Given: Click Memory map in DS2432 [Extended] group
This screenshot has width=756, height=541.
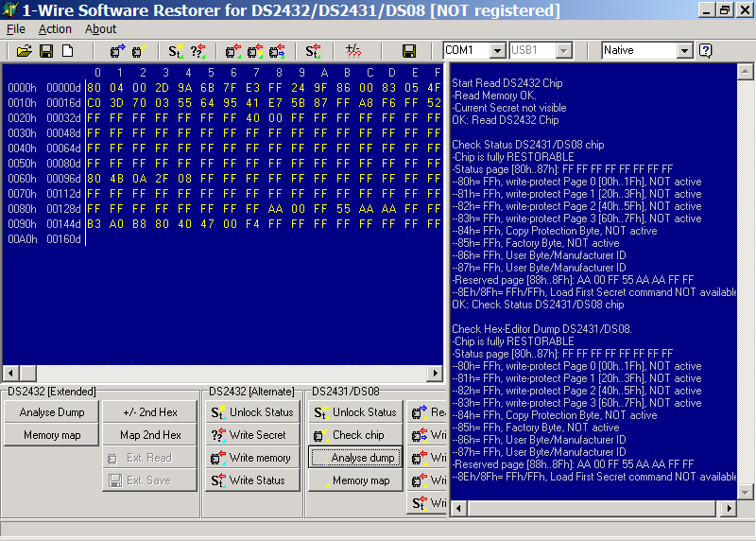Looking at the screenshot, I should click(x=52, y=435).
